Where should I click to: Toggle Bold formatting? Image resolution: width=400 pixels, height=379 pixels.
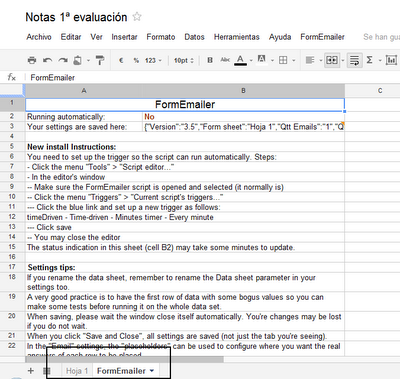pos(210,60)
